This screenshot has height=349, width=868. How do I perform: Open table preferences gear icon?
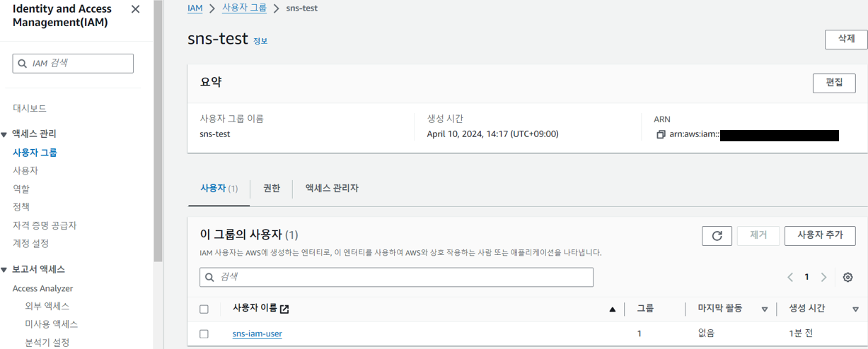pos(847,278)
